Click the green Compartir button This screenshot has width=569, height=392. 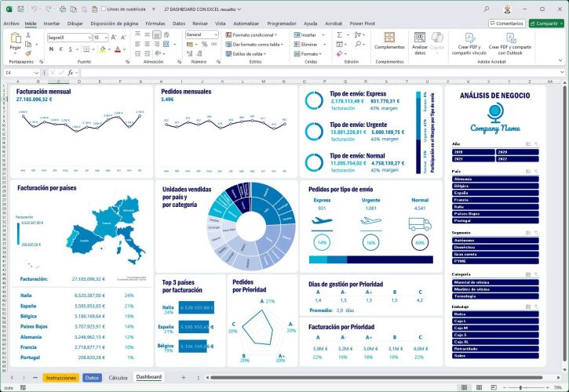coord(546,24)
